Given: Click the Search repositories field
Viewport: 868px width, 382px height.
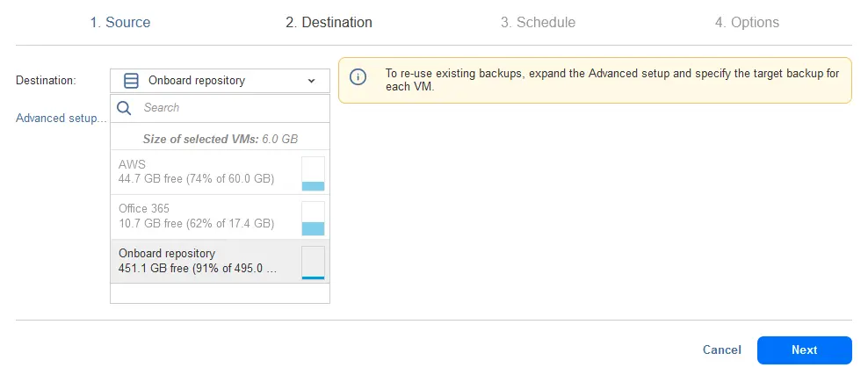Looking at the screenshot, I should coord(220,108).
